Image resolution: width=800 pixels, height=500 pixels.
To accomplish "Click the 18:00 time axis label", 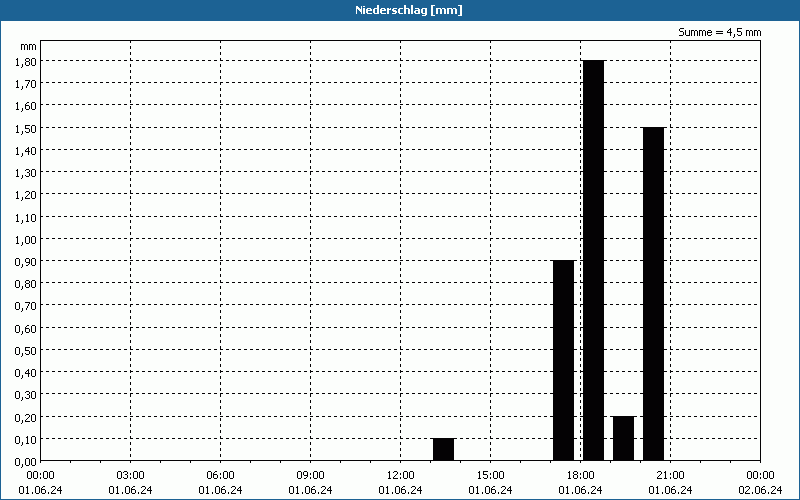I will click(x=581, y=476).
